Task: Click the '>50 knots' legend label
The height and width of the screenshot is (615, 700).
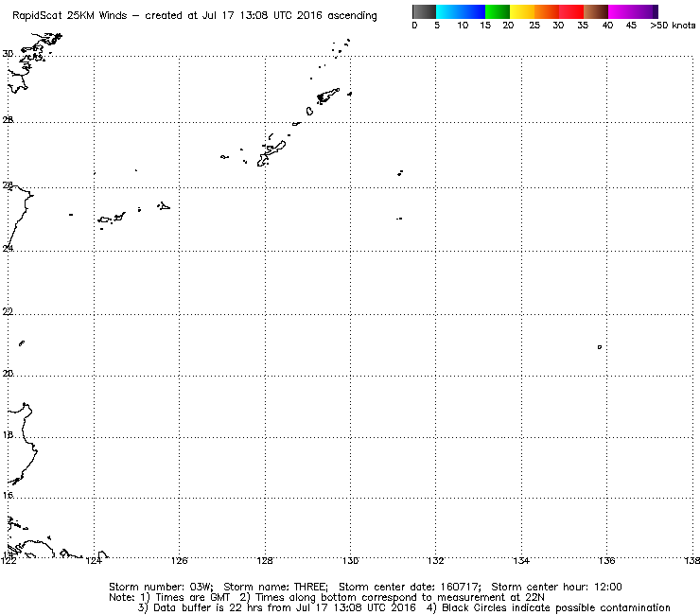Action: (x=673, y=26)
